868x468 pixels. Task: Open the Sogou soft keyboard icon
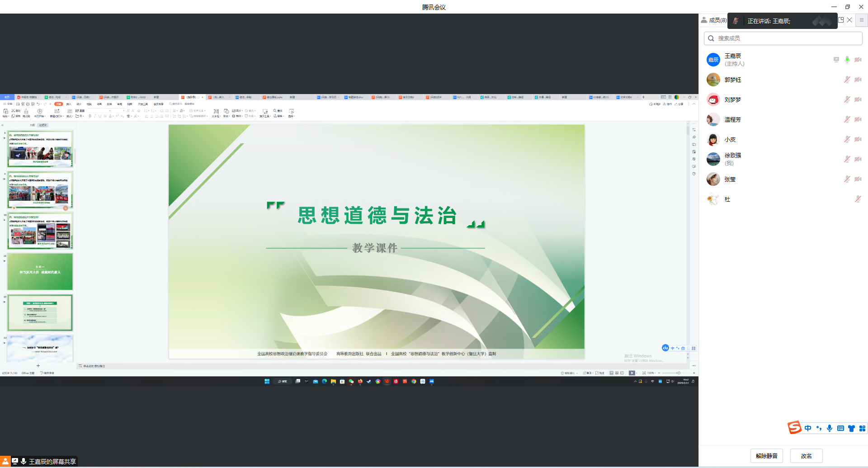pos(840,428)
